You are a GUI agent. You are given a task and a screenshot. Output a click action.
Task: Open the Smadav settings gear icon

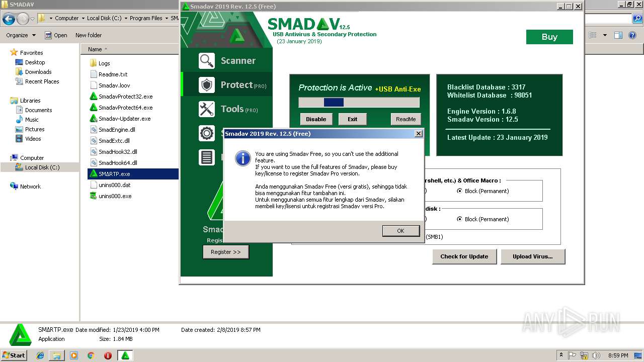[x=206, y=133]
